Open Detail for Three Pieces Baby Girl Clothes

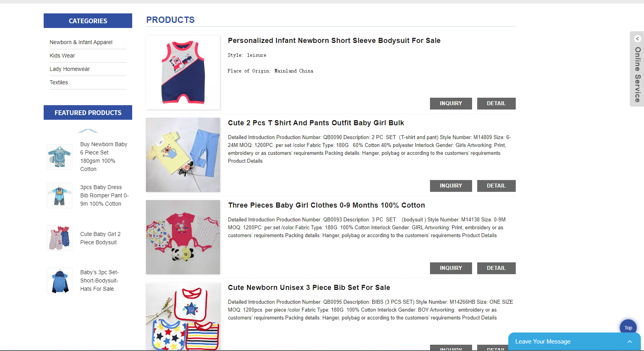pyautogui.click(x=496, y=268)
